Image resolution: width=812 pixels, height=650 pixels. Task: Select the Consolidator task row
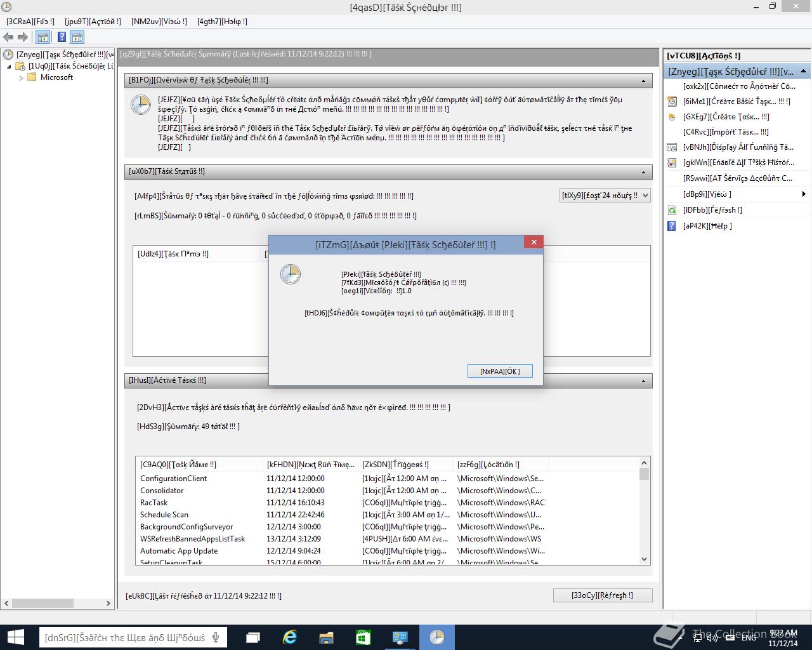click(342, 491)
